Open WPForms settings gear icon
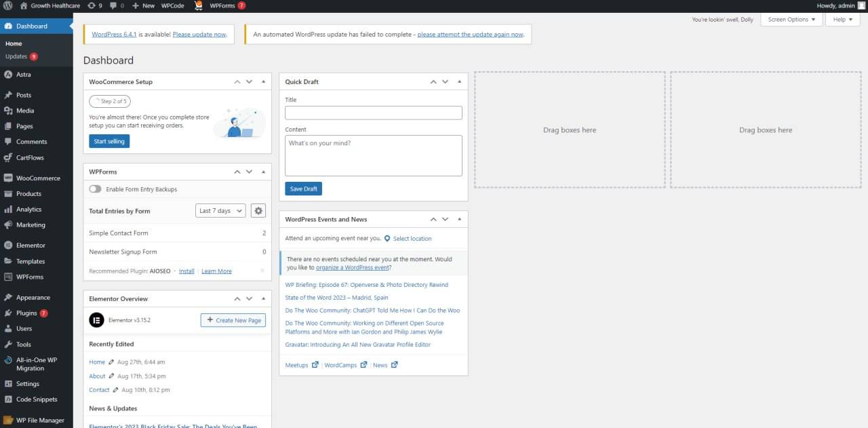 tap(258, 211)
